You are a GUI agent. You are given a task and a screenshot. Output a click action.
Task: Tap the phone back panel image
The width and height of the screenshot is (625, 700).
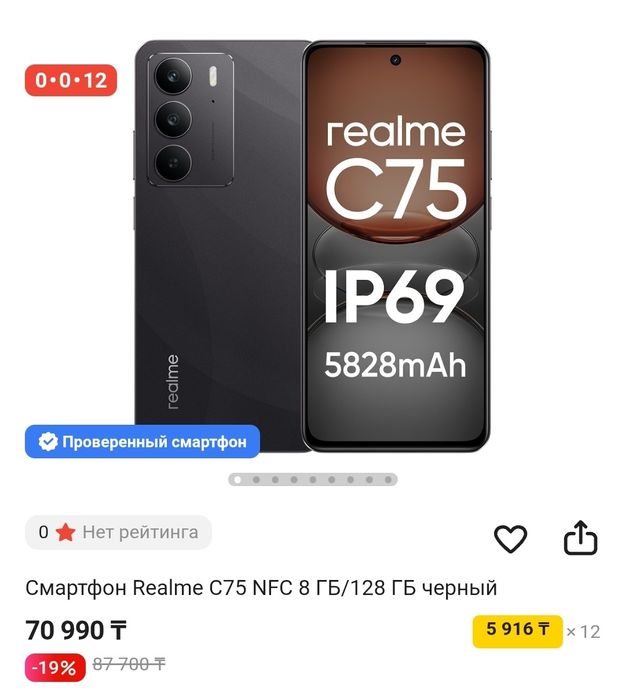pyautogui.click(x=220, y=246)
